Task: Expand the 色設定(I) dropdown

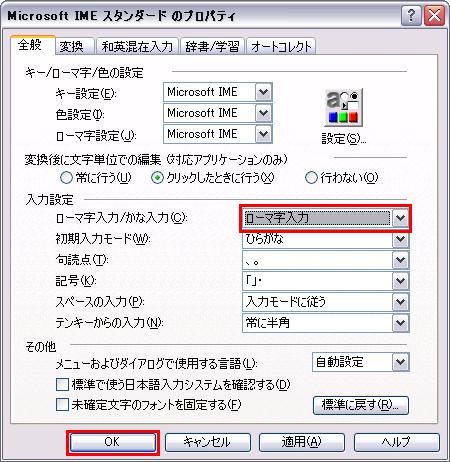Action: click(x=263, y=113)
